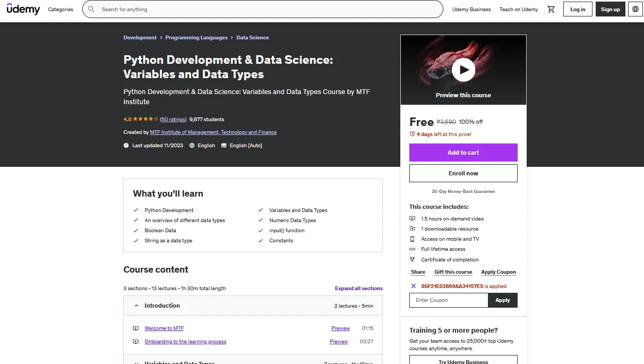Click Apply Coupon link
This screenshot has height=364, width=644.
[x=499, y=272]
